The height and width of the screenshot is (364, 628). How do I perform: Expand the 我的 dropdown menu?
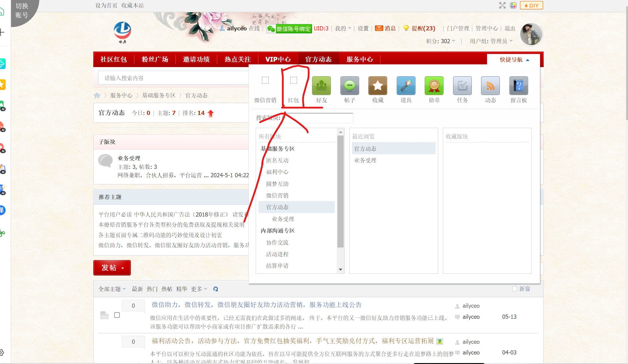(x=343, y=28)
